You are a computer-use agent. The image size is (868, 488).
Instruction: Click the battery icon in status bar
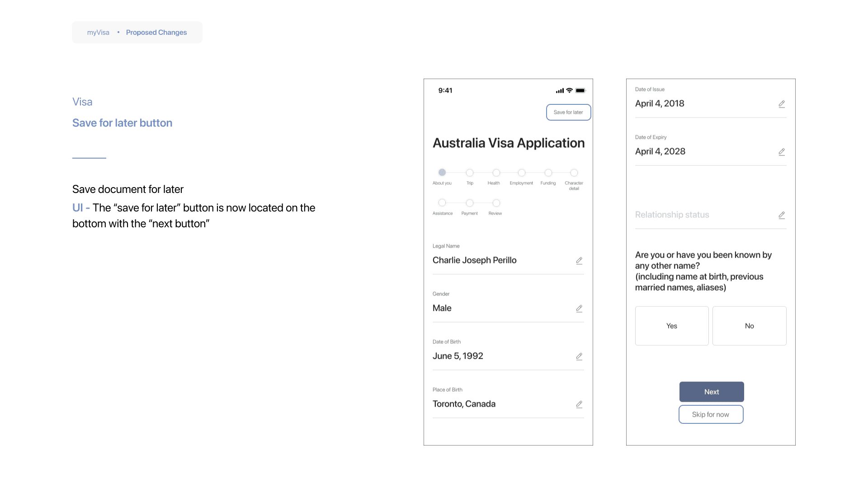tap(580, 91)
